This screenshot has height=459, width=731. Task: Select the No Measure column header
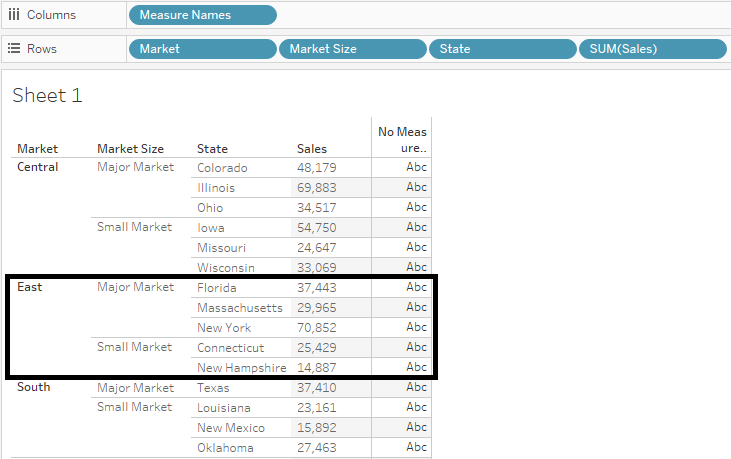coord(402,140)
